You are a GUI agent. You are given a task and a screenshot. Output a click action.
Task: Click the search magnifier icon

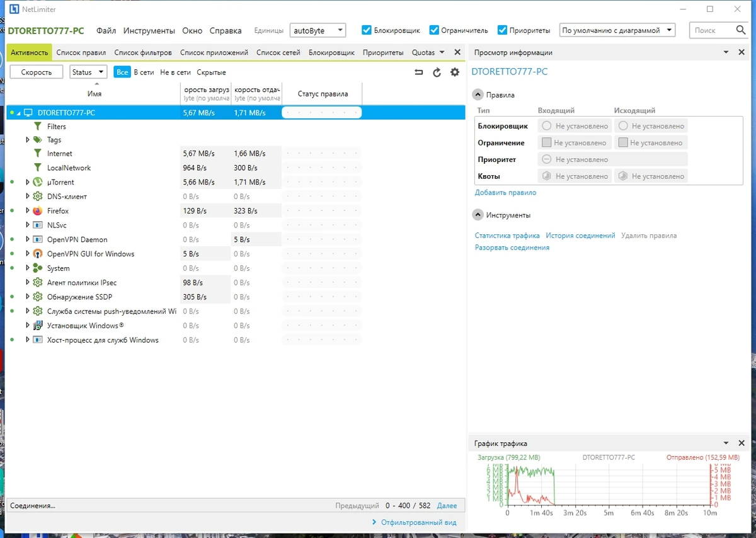741,30
